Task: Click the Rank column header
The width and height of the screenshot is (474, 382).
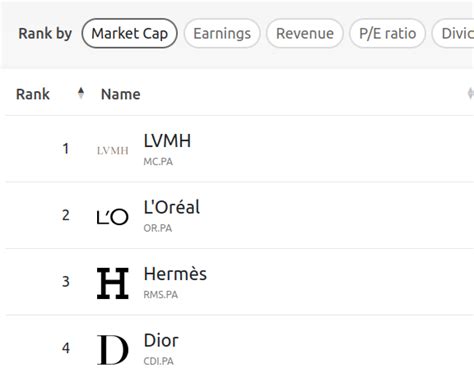Action: (33, 94)
